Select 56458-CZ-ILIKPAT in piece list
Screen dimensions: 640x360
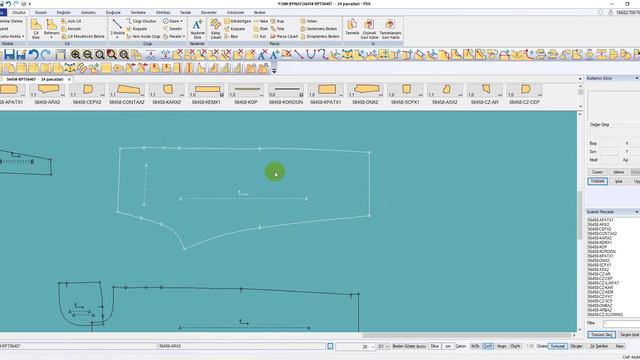tap(603, 283)
